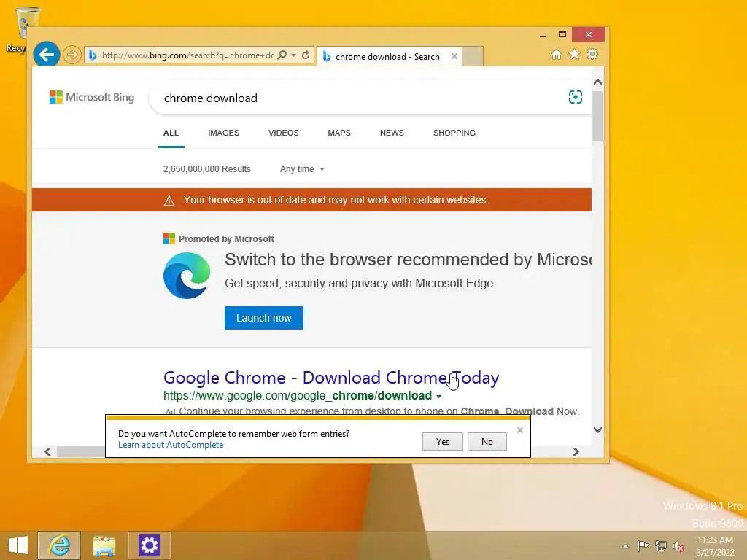Click the Promoted by Microsoft label

226,239
